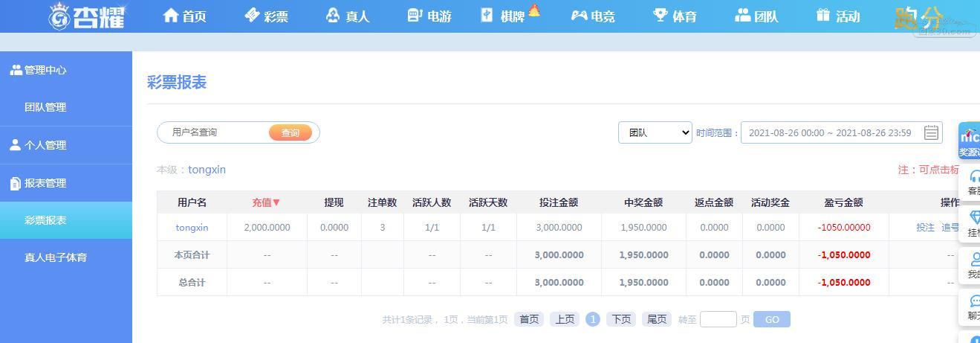The height and width of the screenshot is (343, 980).
Task: Click the 注单数 column header
Action: click(x=383, y=202)
